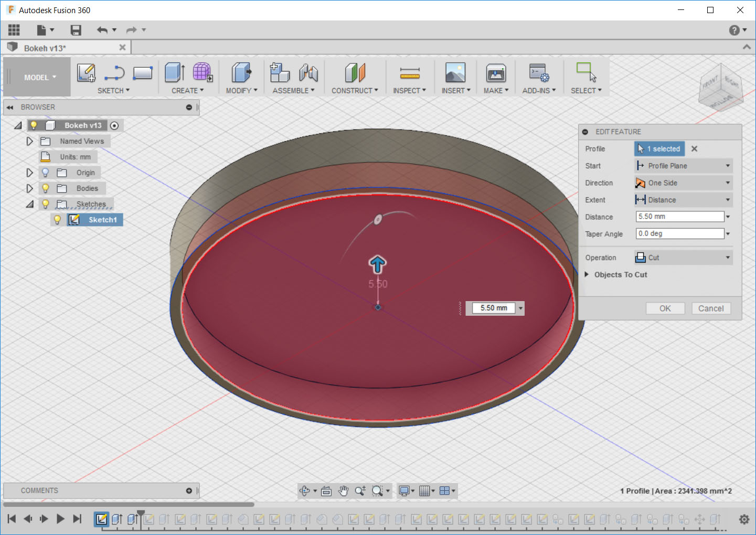Click the Insert image icon
This screenshot has height=535, width=756.
pos(455,73)
